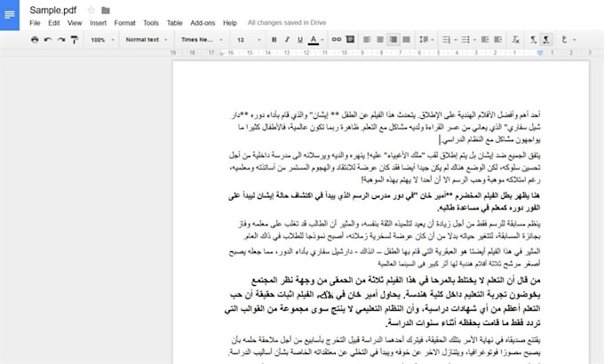Star the Sample.pdf document
604x364 pixels.
click(91, 11)
